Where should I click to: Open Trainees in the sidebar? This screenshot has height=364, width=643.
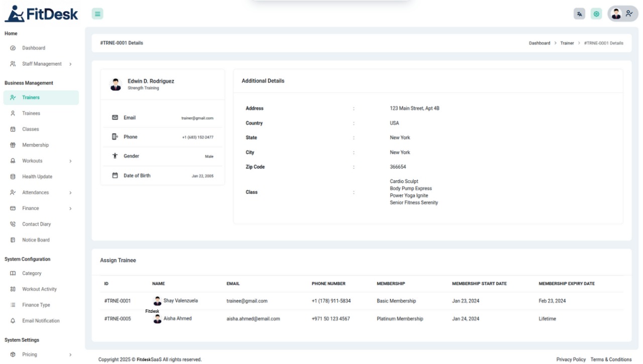click(x=31, y=113)
